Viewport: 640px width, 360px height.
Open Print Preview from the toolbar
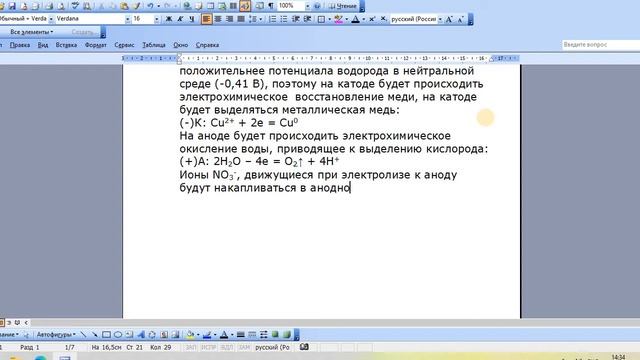[61, 6]
